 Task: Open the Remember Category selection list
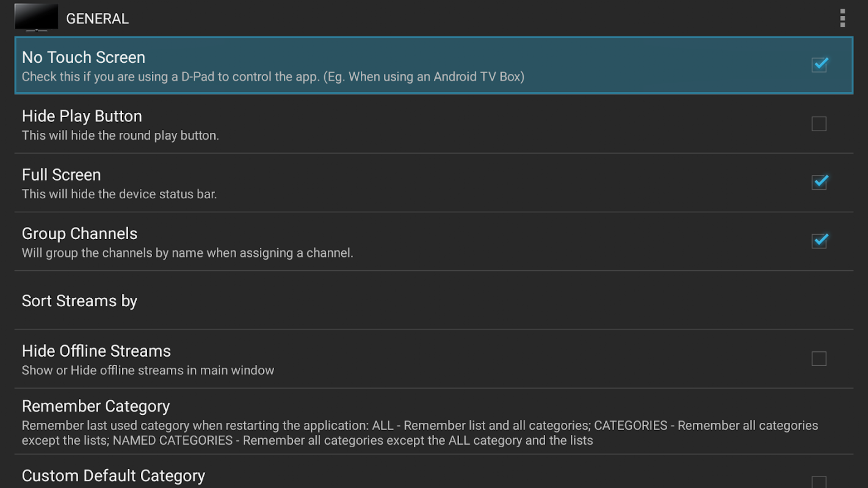[x=96, y=406]
